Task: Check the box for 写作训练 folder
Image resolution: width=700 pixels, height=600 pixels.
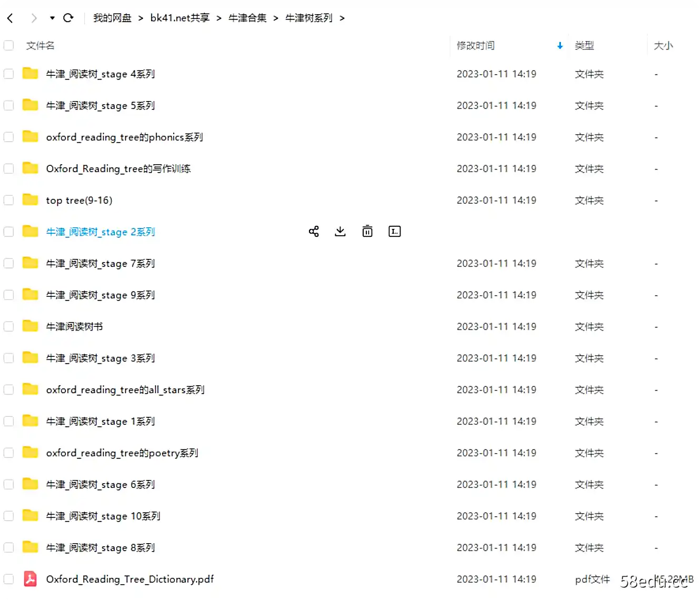Action: click(9, 168)
